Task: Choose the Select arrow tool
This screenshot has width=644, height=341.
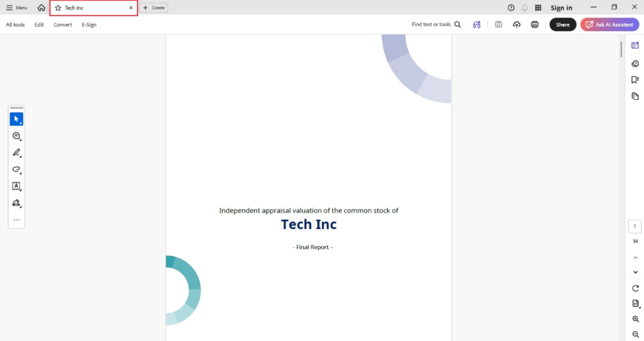Action: (16, 119)
